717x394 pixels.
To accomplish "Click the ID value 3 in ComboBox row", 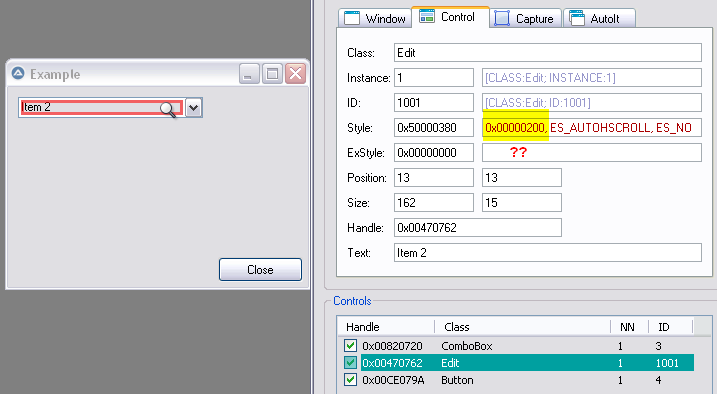I will point(658,346).
